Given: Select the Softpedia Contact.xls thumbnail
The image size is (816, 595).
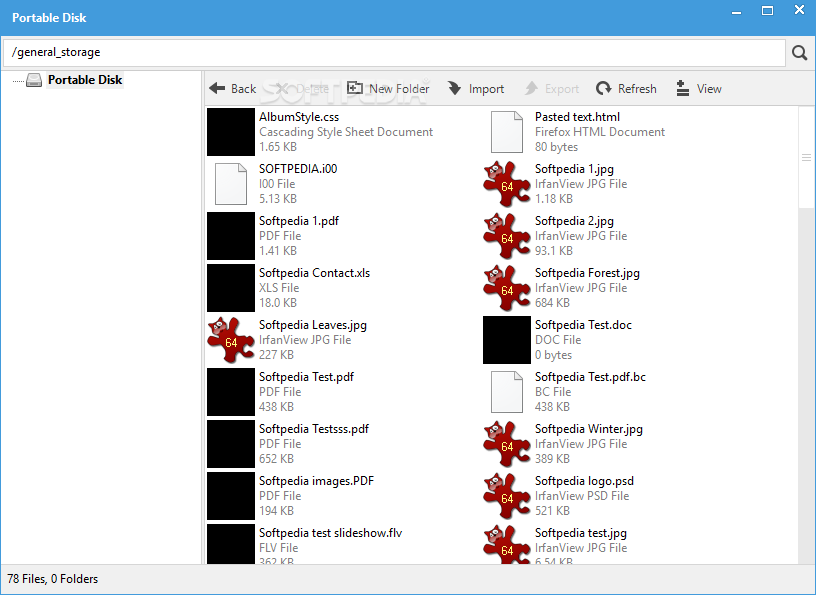Looking at the screenshot, I should pos(231,288).
